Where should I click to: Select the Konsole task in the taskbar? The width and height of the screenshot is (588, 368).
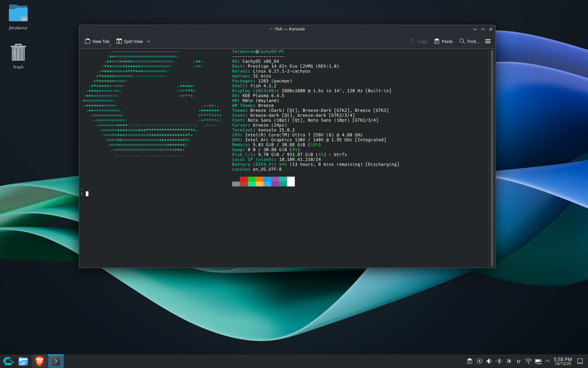[x=56, y=361]
